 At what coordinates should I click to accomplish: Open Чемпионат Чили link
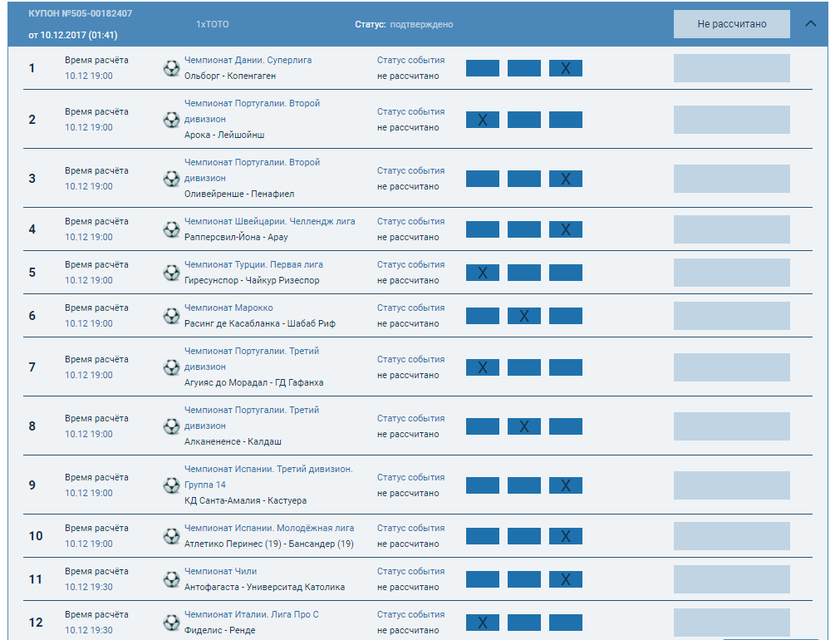221,571
